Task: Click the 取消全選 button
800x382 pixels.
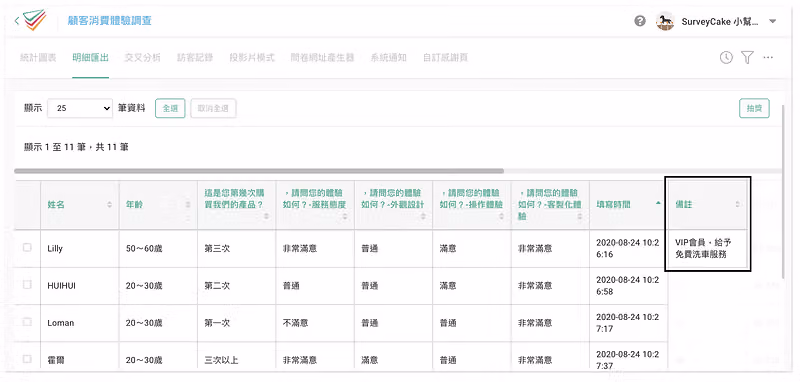Action: [213, 108]
